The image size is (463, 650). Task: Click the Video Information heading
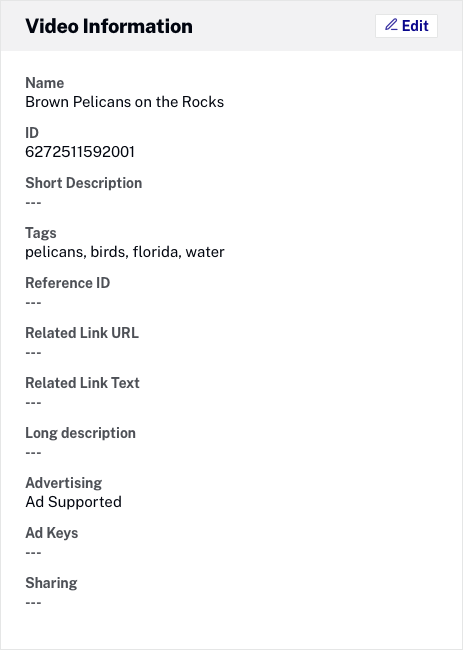109,26
